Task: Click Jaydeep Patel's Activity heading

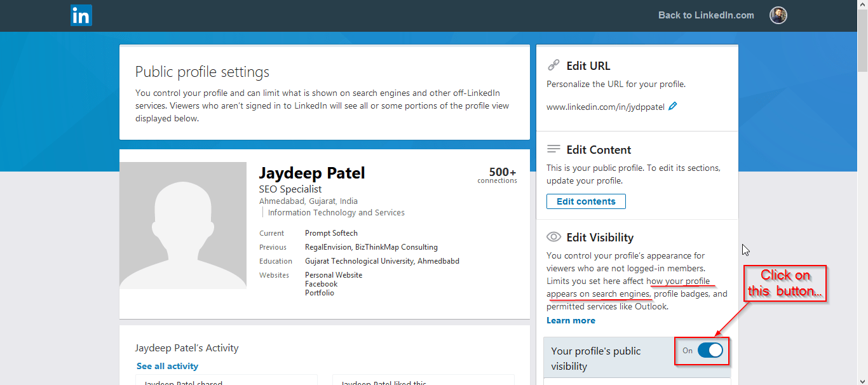Action: (x=187, y=348)
